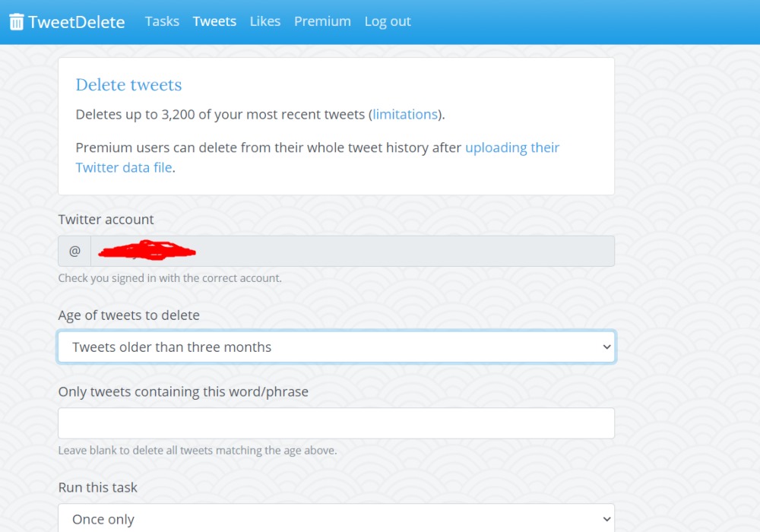Follow the 'limitations' link
The image size is (760, 532).
click(405, 114)
